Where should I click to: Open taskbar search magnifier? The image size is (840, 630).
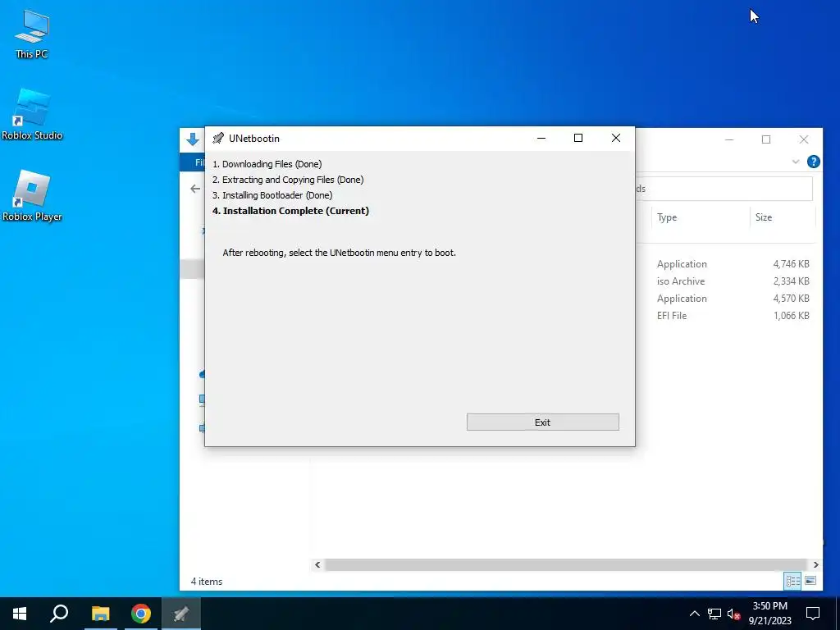pos(59,614)
